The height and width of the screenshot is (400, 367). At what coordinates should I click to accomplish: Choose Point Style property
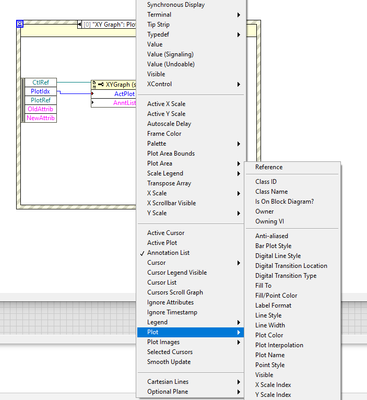[x=293, y=365]
